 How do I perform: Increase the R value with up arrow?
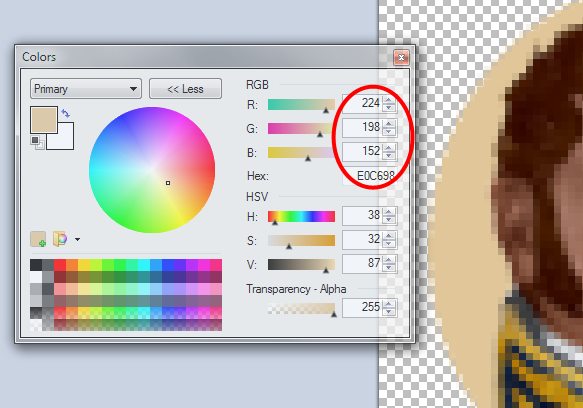(x=389, y=100)
